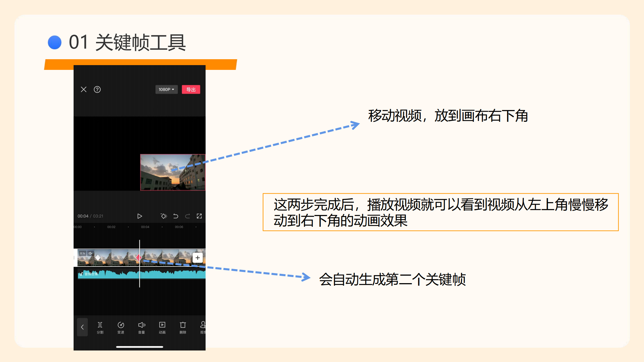
Task: Click the music note icon on audio track
Action: pyautogui.click(x=81, y=274)
